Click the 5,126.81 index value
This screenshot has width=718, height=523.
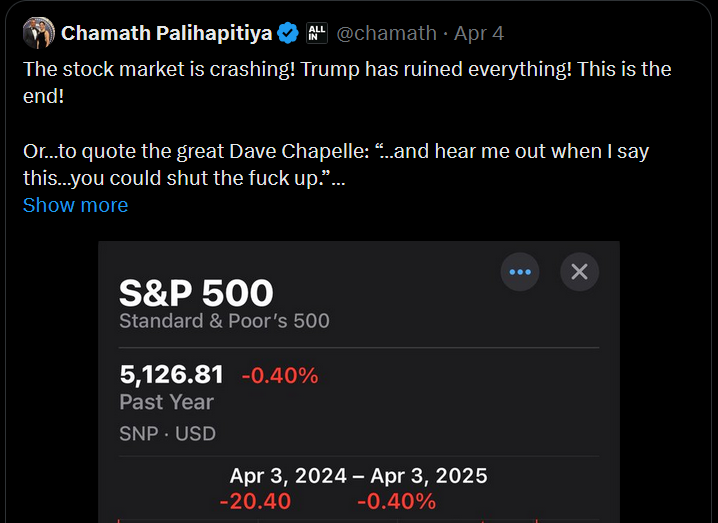[x=171, y=375]
